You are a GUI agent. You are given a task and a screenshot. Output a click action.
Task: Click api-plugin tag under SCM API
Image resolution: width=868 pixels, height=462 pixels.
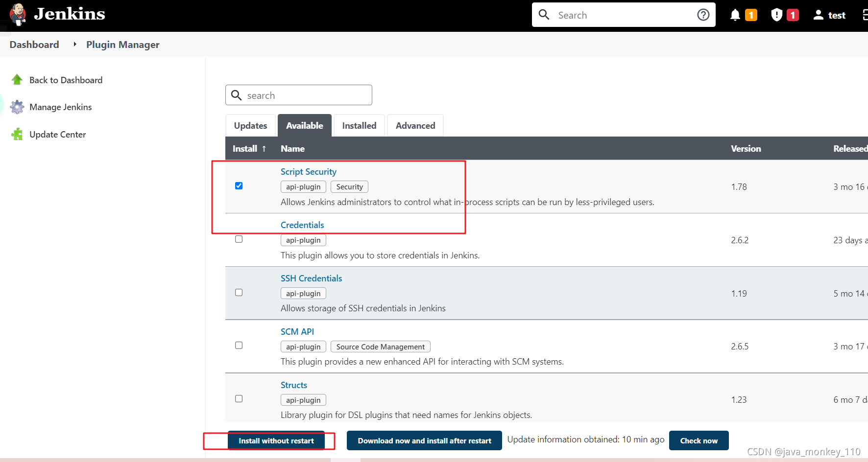[303, 346]
